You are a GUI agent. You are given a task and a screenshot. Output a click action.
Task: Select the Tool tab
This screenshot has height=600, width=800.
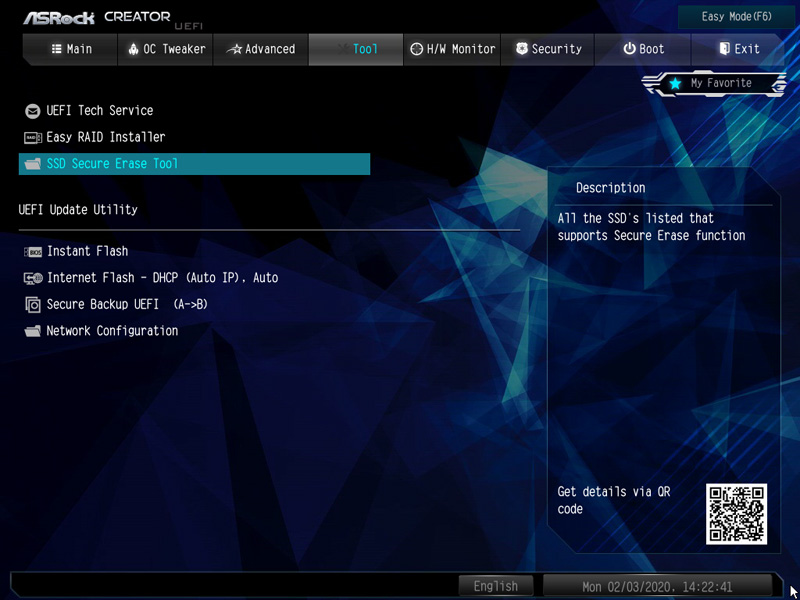356,49
